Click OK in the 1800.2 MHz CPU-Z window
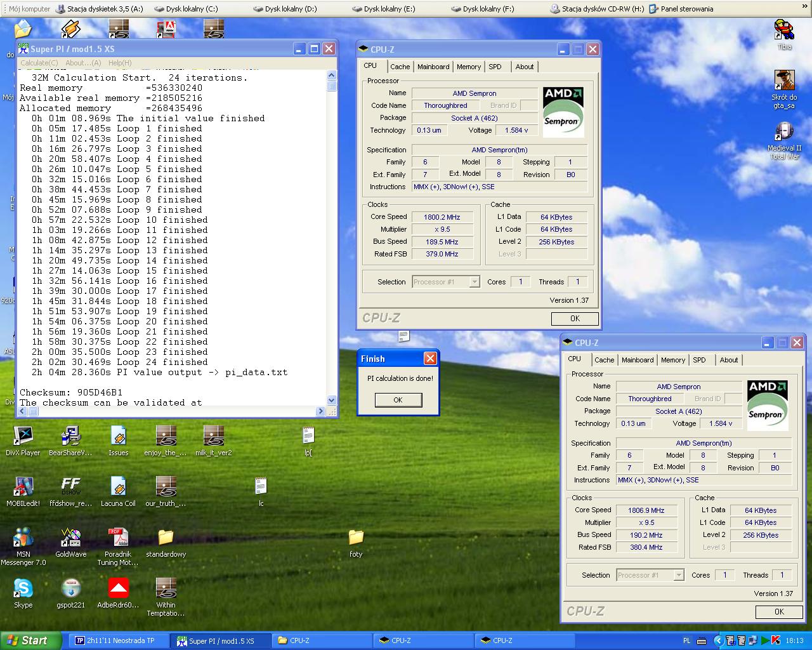Viewport: 812px width, 650px height. point(575,319)
